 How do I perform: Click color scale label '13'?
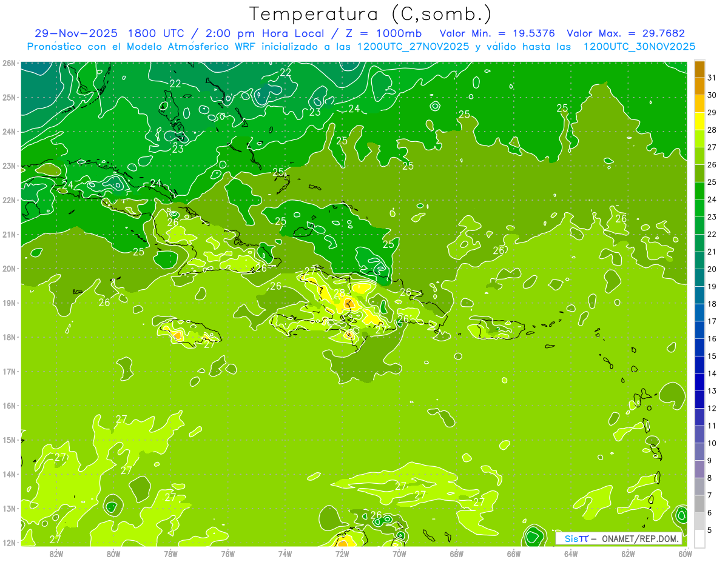712,391
